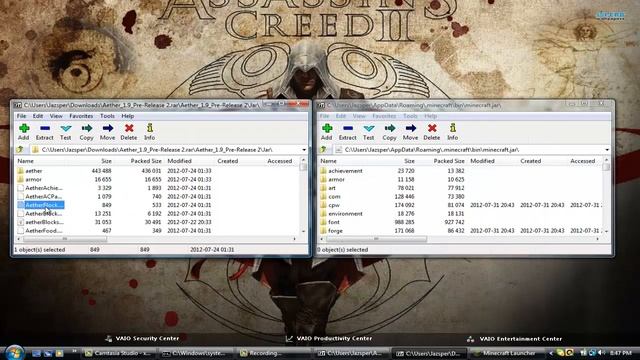Click Move icon in Aether archive window
This screenshot has width=640, height=360.
pyautogui.click(x=107, y=132)
